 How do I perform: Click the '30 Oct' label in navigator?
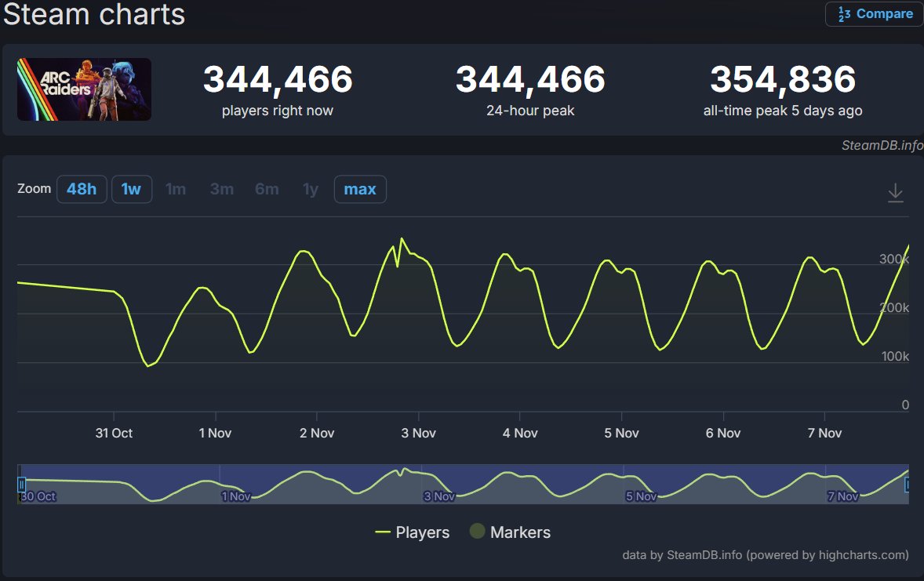[x=38, y=496]
